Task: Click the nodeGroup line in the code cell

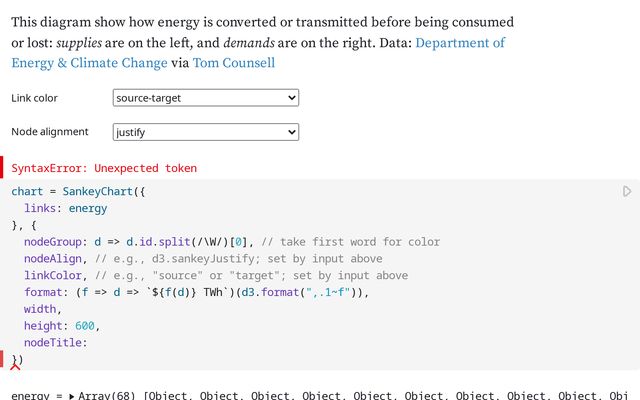Action: click(x=150, y=242)
